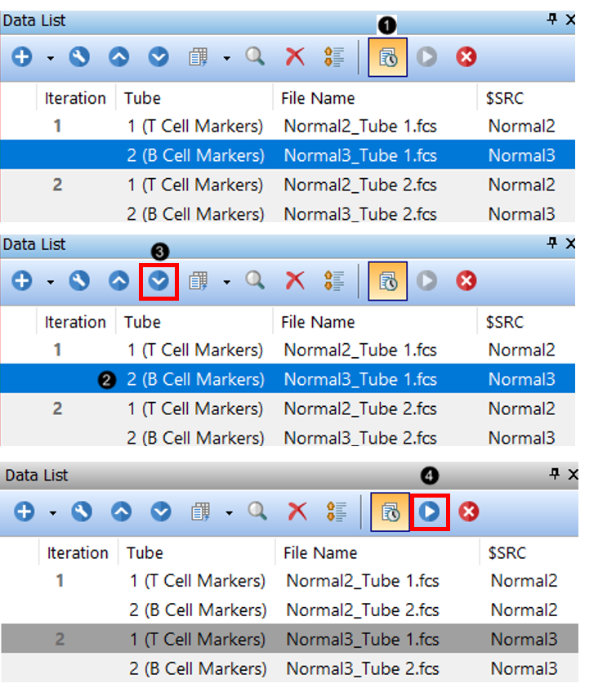The width and height of the screenshot is (616, 688).
Task: Toggle the highlighted clock-list button in the top panel
Action: [387, 57]
